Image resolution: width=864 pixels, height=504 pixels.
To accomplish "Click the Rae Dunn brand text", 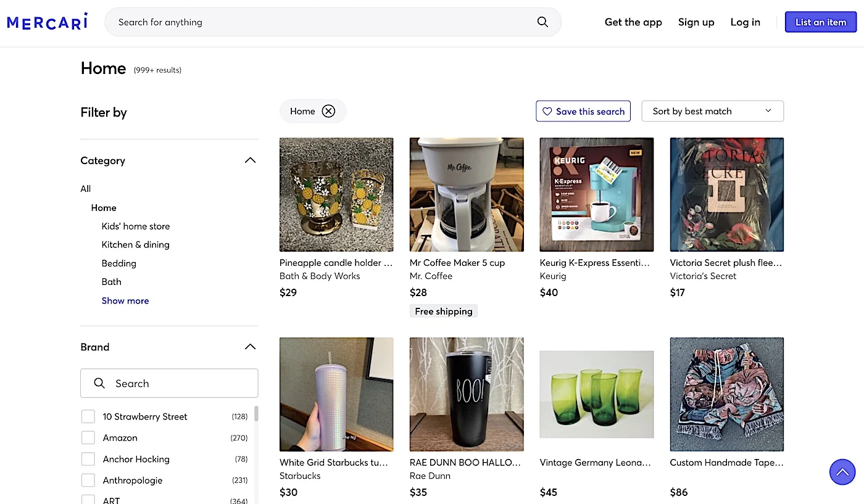I will (x=430, y=476).
